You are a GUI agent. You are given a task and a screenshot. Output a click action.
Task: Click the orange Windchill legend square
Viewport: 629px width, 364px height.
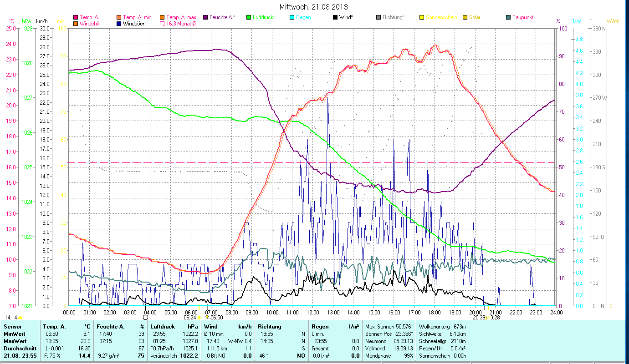(x=75, y=24)
